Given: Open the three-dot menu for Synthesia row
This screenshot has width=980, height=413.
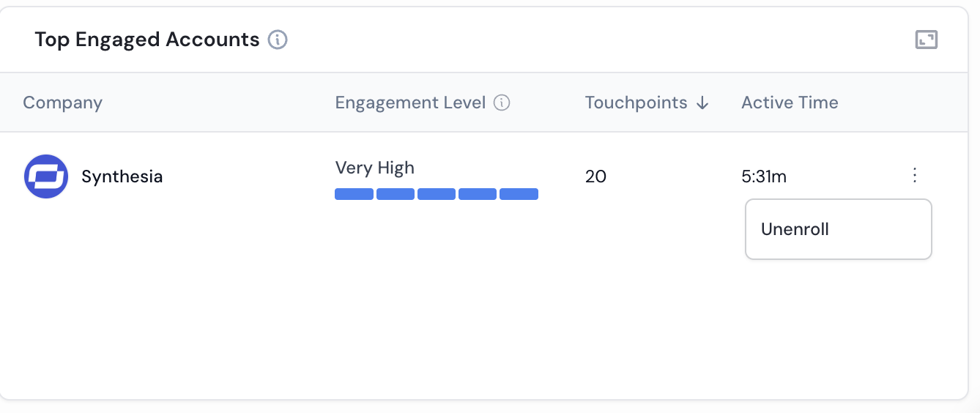Looking at the screenshot, I should pos(914,175).
